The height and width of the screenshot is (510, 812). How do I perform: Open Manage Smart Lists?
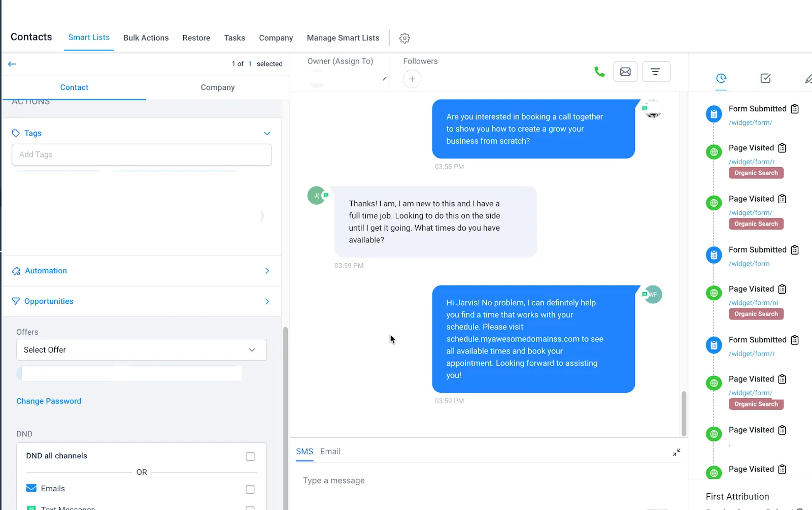[x=343, y=38]
